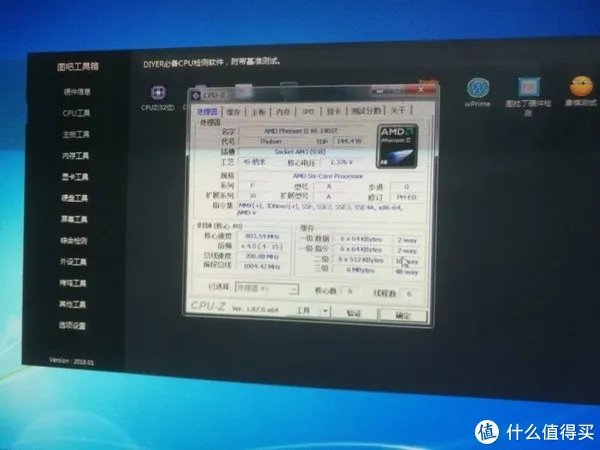Open the 已选择 处理器 #1 dropdown
The height and width of the screenshot is (450, 600).
pos(267,289)
